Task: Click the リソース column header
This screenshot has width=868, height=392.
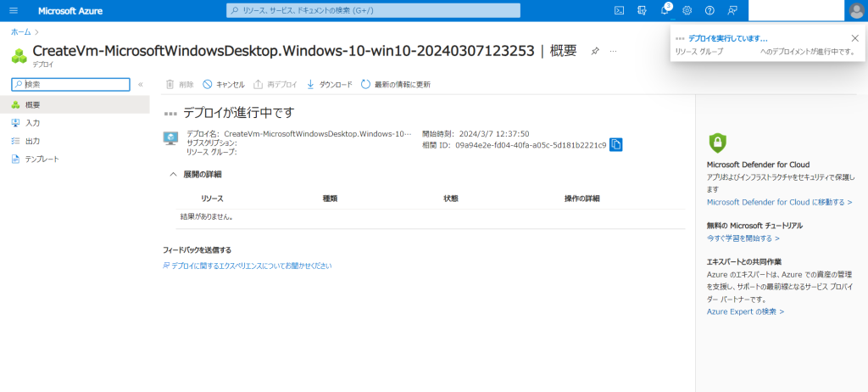Action: [x=212, y=198]
